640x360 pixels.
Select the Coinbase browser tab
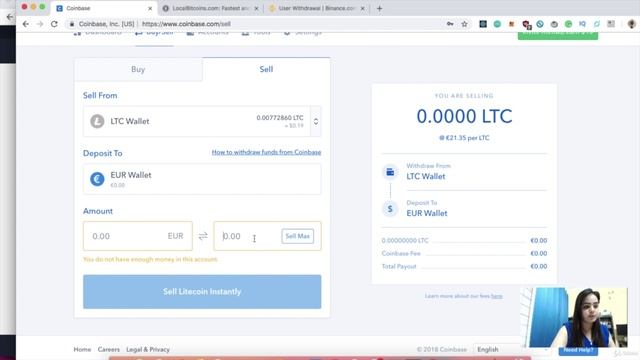tap(103, 8)
